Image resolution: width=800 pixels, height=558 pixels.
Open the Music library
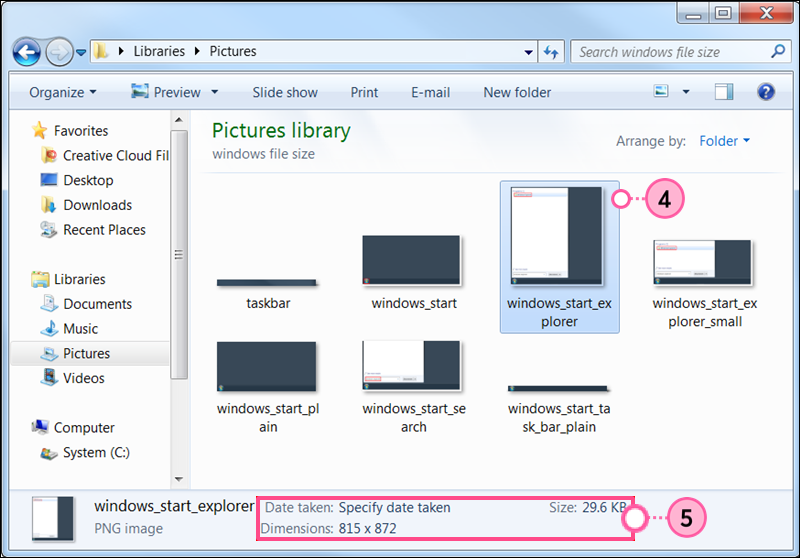point(81,329)
